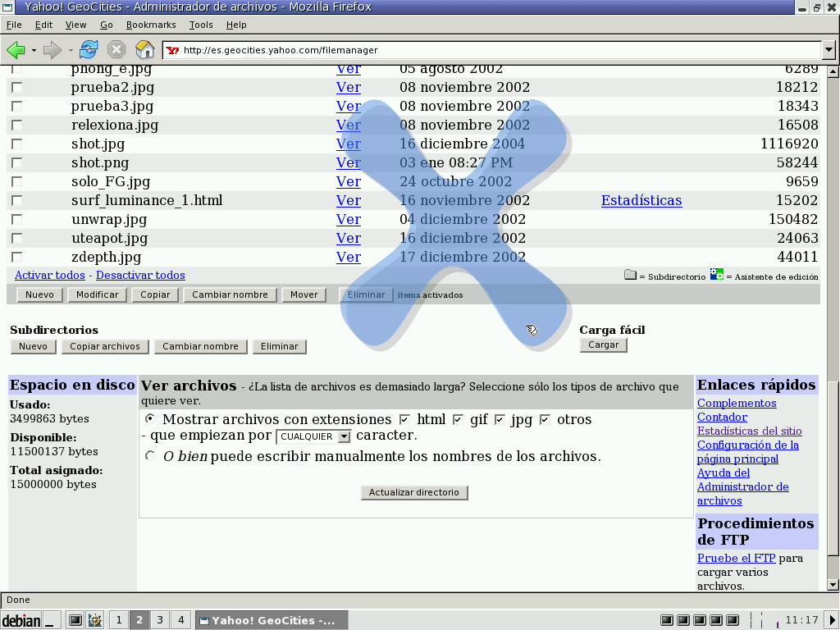
Task: Click the '11500137 bytes' available space value
Action: (x=54, y=451)
